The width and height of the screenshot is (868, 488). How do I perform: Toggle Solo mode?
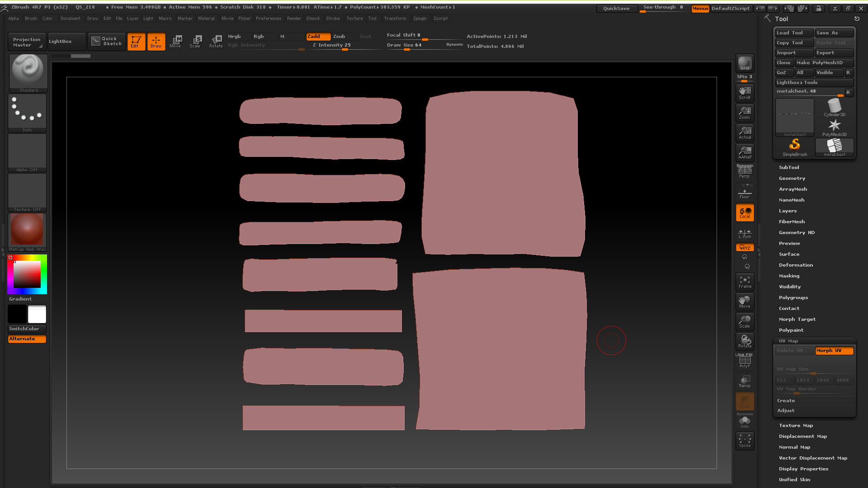(745, 422)
